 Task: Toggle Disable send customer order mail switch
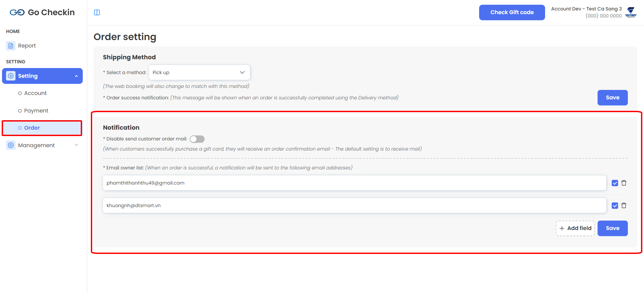coord(197,139)
